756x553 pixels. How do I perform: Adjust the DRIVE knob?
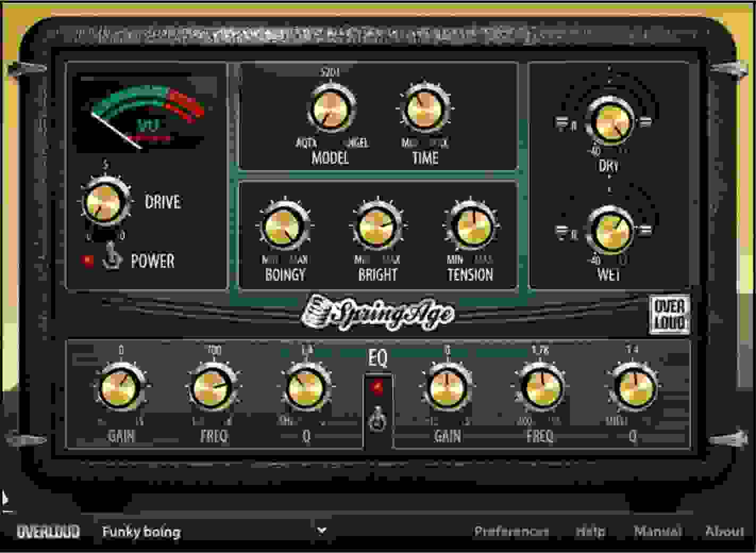[105, 203]
